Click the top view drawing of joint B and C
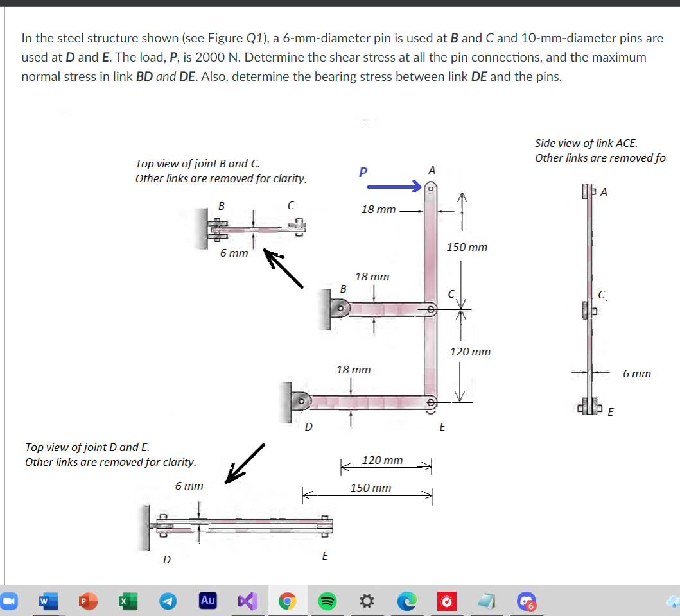The image size is (680, 616). pyautogui.click(x=250, y=228)
